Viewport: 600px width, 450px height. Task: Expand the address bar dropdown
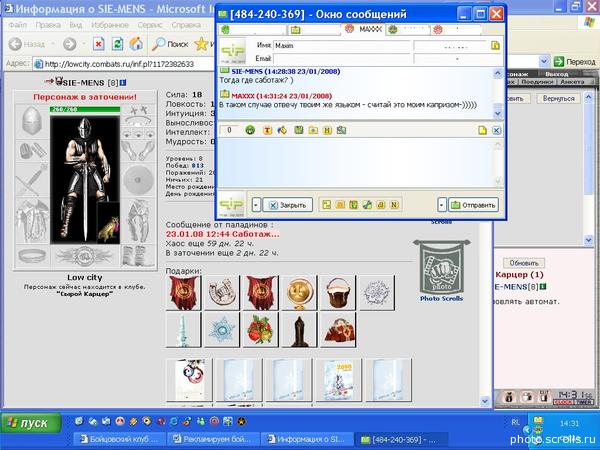point(544,61)
